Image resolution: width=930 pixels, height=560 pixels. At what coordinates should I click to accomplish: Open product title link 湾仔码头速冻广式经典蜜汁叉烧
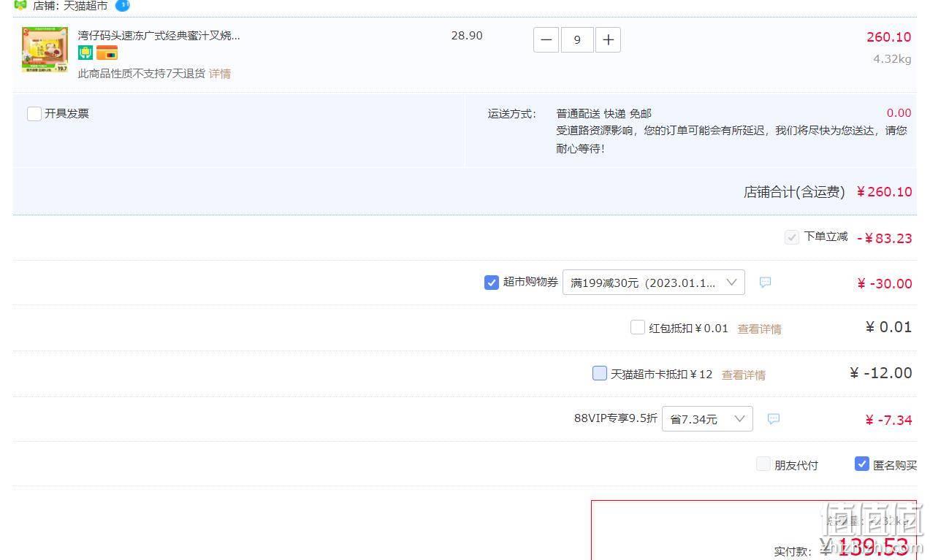[159, 35]
